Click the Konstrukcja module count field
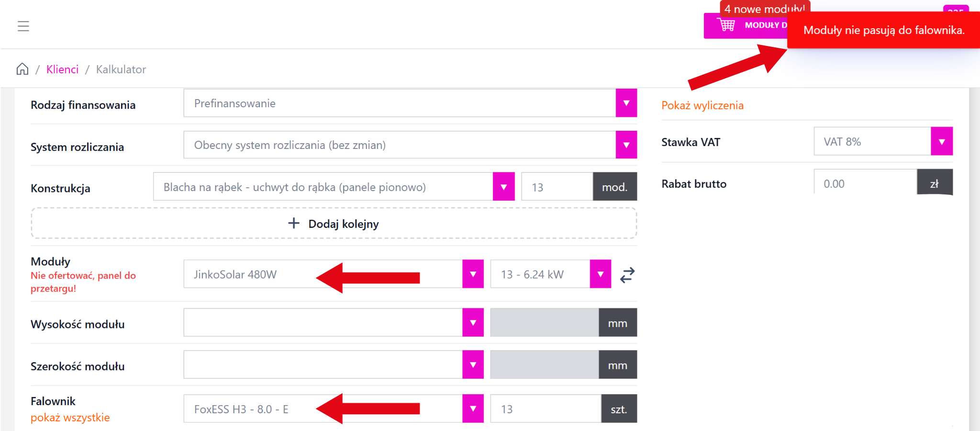 (557, 187)
